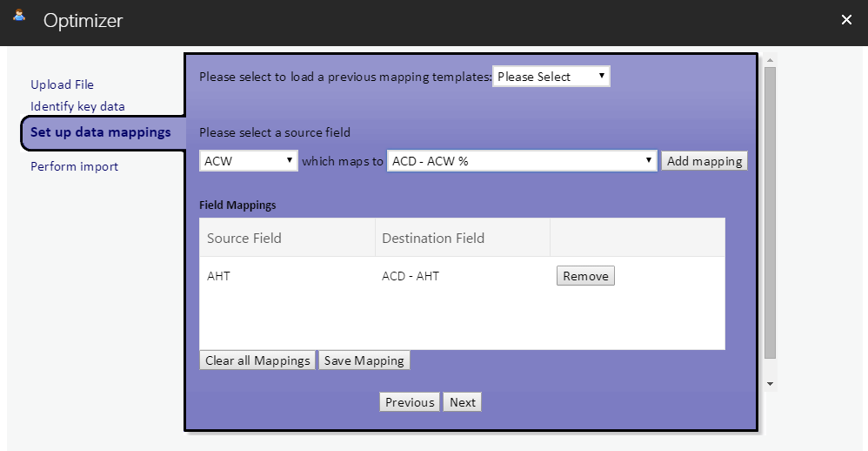Close the Optimizer dialog with the X

[x=846, y=20]
